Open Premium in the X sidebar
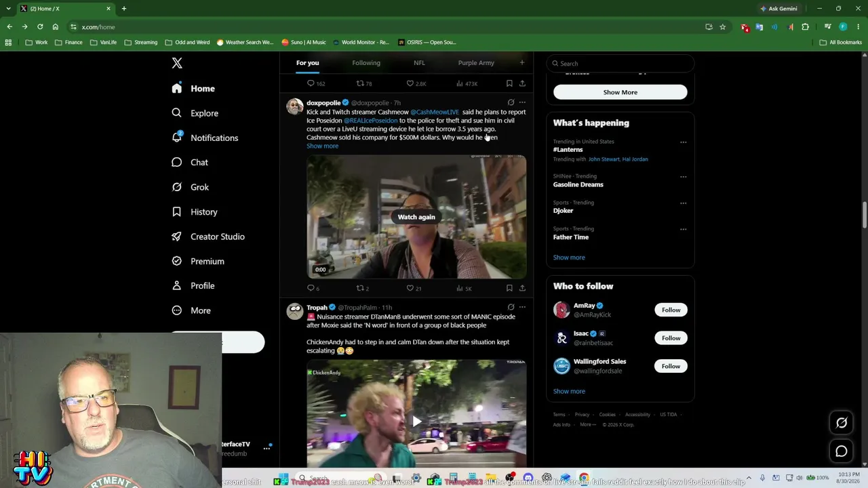 pyautogui.click(x=197, y=261)
